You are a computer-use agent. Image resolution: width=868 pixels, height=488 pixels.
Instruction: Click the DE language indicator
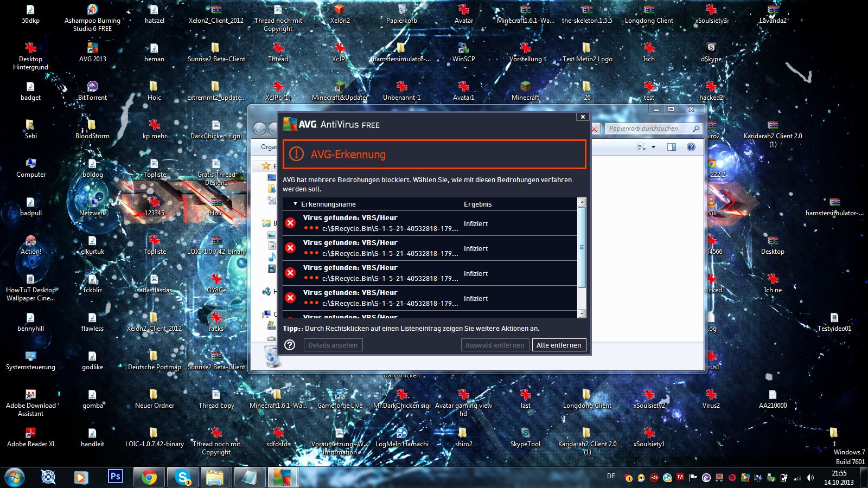[611, 476]
